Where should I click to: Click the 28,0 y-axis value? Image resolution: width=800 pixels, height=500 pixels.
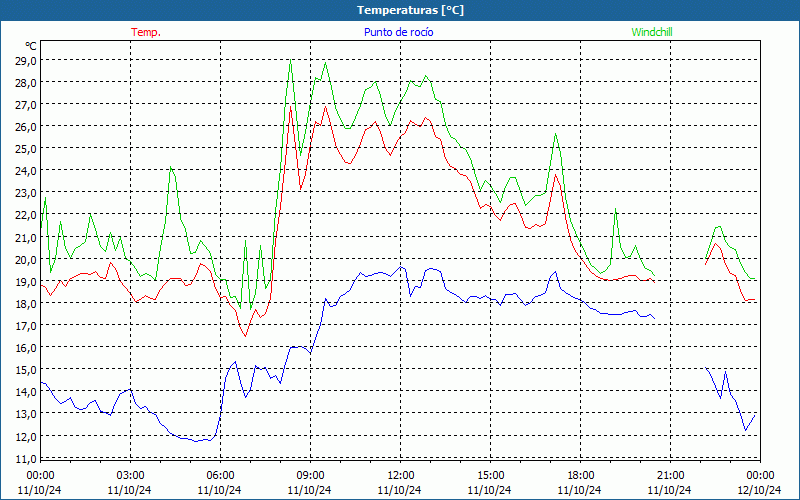click(x=26, y=83)
